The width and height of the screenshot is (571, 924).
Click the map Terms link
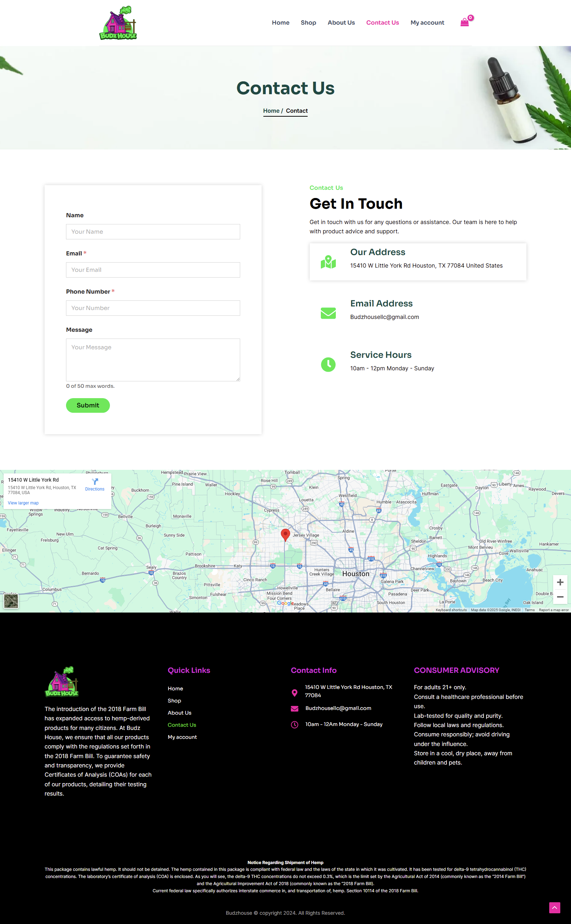point(530,610)
